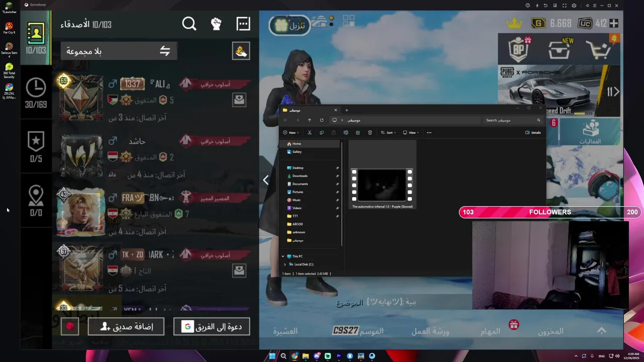Select the ABOOD folder in sidebar

[x=297, y=224]
